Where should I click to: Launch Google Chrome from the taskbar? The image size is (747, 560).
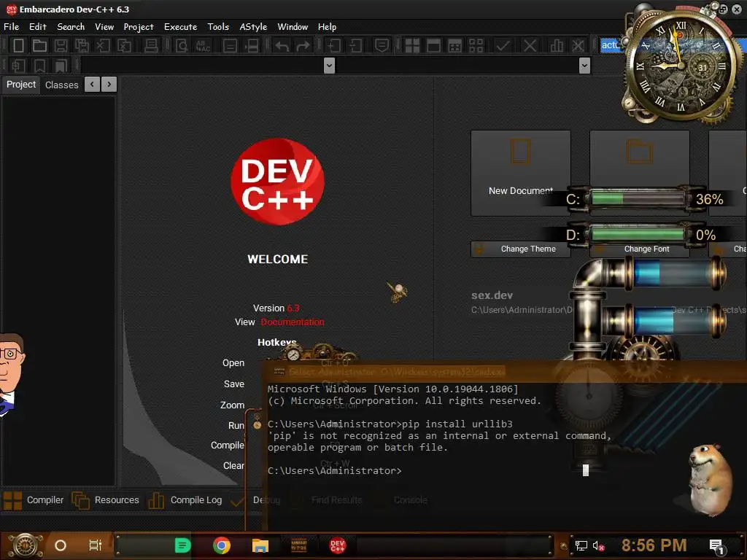pos(222,545)
